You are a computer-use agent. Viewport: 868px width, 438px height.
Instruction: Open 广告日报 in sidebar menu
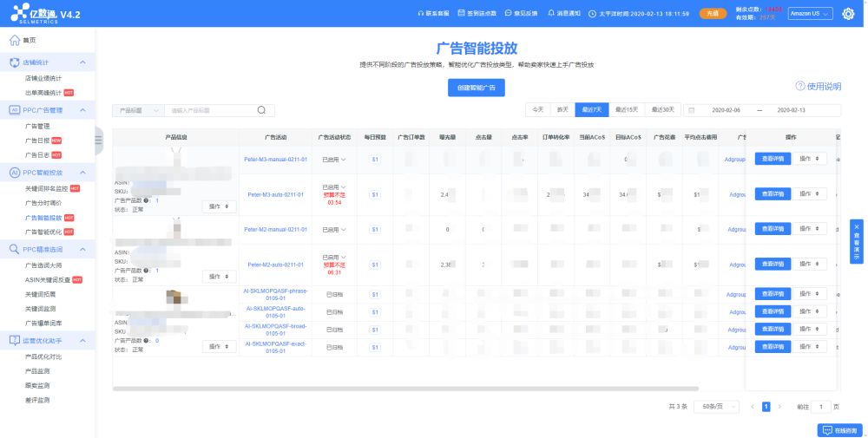[37, 141]
